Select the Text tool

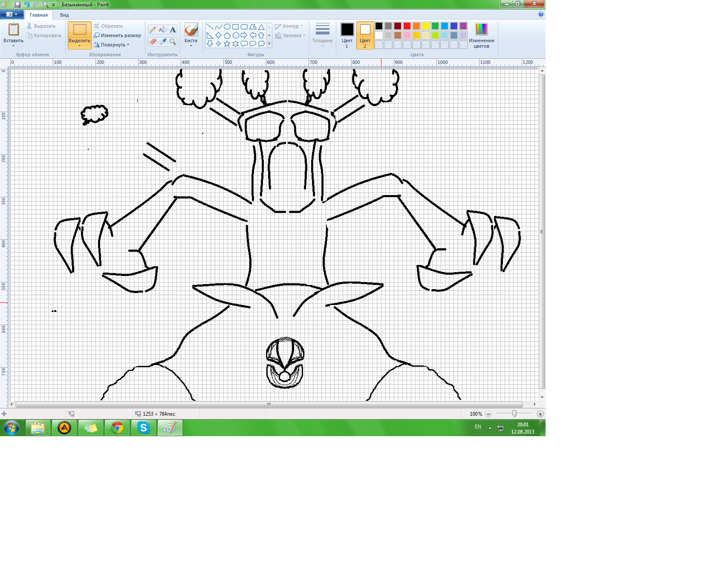click(173, 30)
